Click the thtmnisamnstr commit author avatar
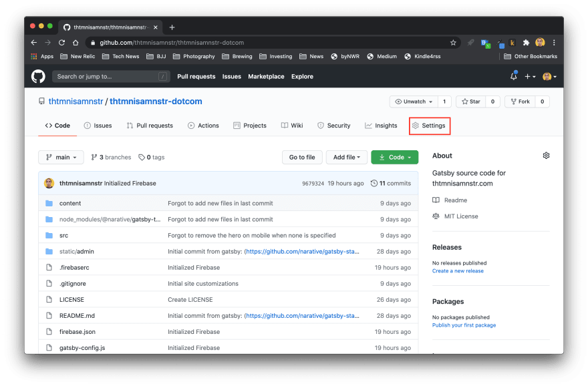588x386 pixels. (49, 183)
